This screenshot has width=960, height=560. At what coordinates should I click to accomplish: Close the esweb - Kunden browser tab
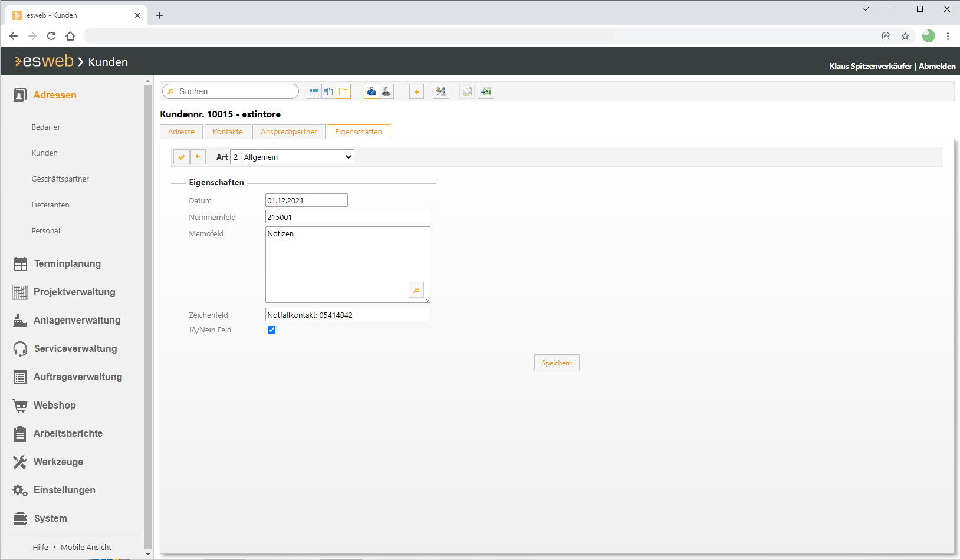point(137,15)
